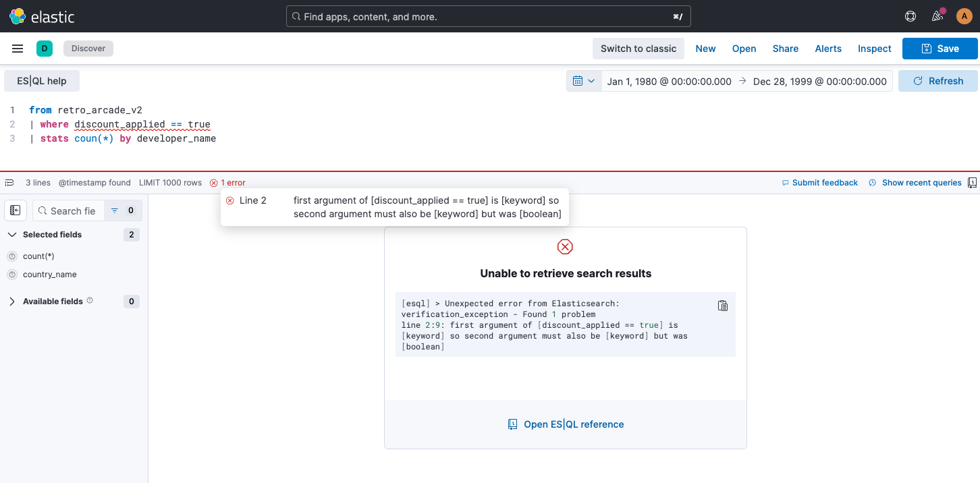Click query line 1 from retro_arcade_v2
This screenshot has width=980, height=483.
pos(86,110)
